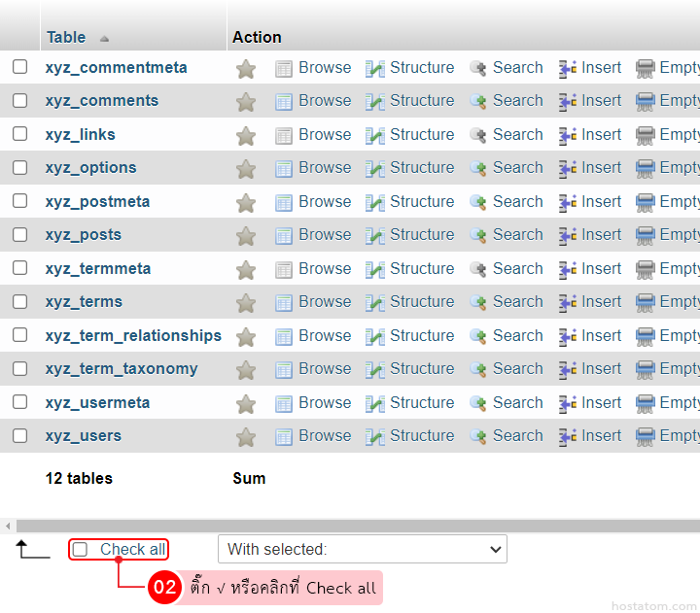Click Insert icon for xyz_postmeta row
Viewport: 700px width, 613px height.
tap(569, 203)
